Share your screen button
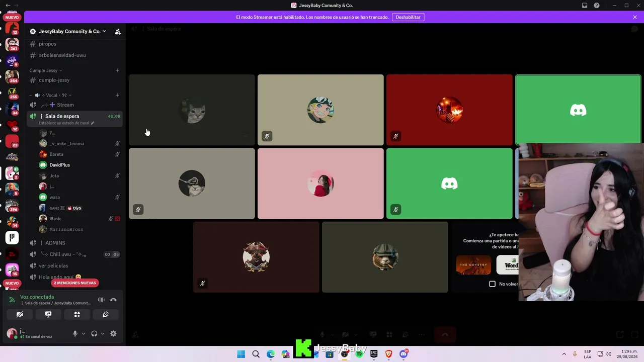 (48, 314)
